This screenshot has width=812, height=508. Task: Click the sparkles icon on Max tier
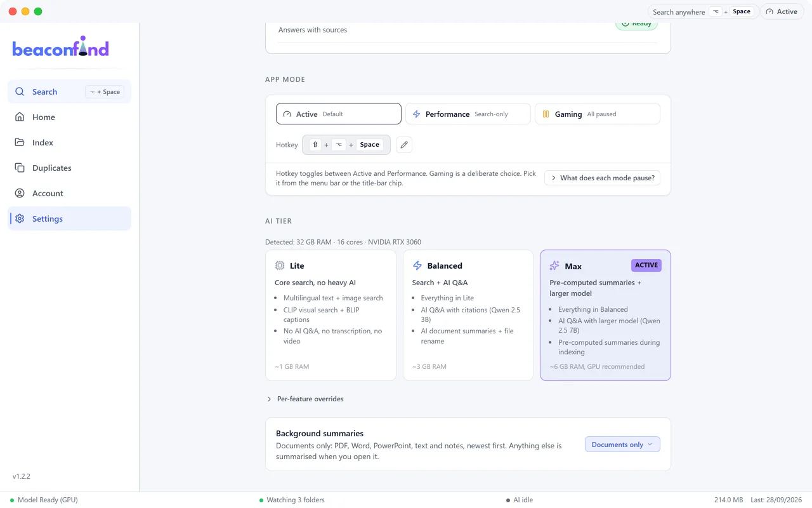554,266
